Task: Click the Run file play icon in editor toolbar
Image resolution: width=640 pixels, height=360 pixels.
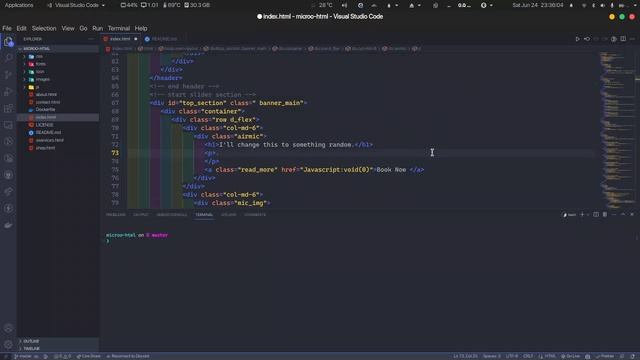Action: [x=577, y=39]
